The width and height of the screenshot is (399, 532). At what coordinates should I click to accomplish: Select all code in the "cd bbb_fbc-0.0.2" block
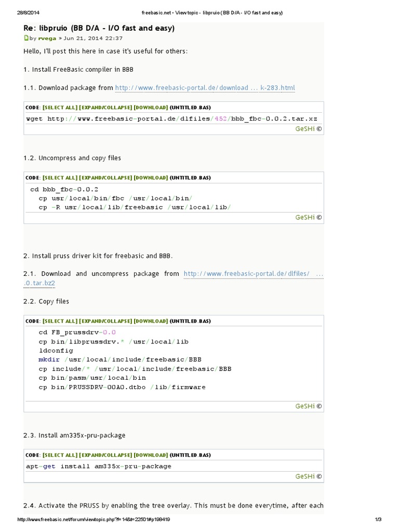coord(60,178)
